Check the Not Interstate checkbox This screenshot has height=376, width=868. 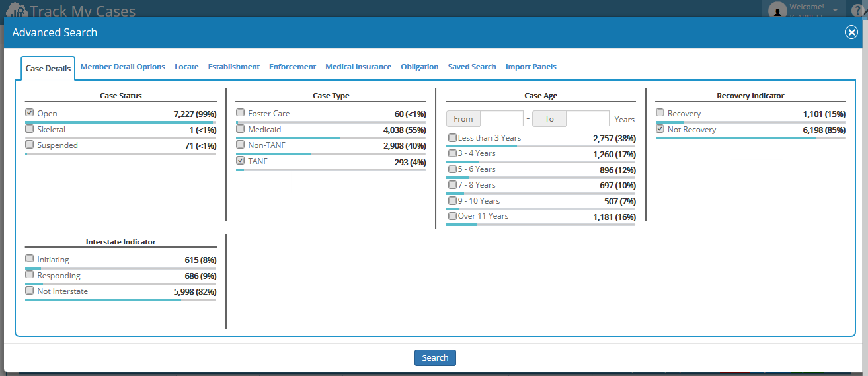coord(29,291)
